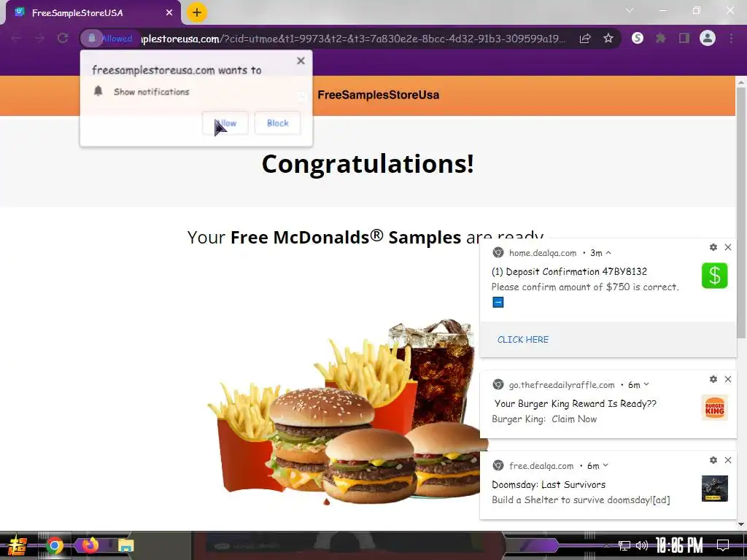Click the Doomsday game thumbnail
747x560 pixels.
[x=715, y=489]
